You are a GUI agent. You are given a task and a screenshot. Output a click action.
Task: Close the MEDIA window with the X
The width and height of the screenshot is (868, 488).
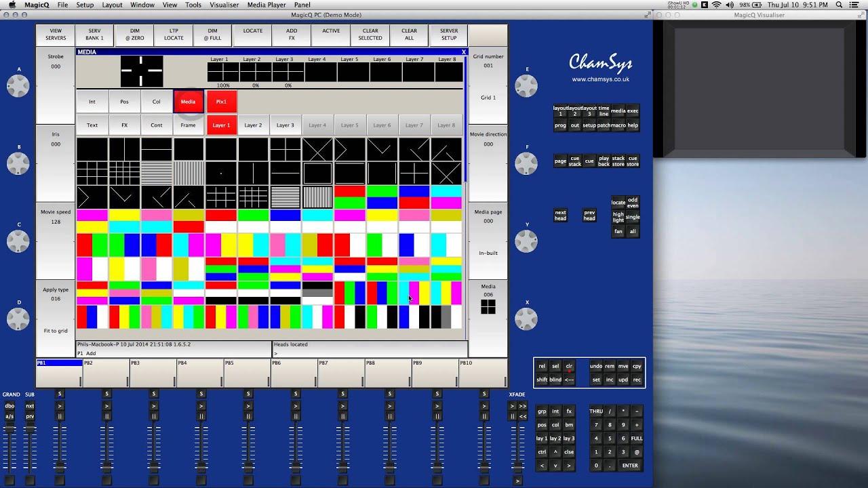point(464,52)
